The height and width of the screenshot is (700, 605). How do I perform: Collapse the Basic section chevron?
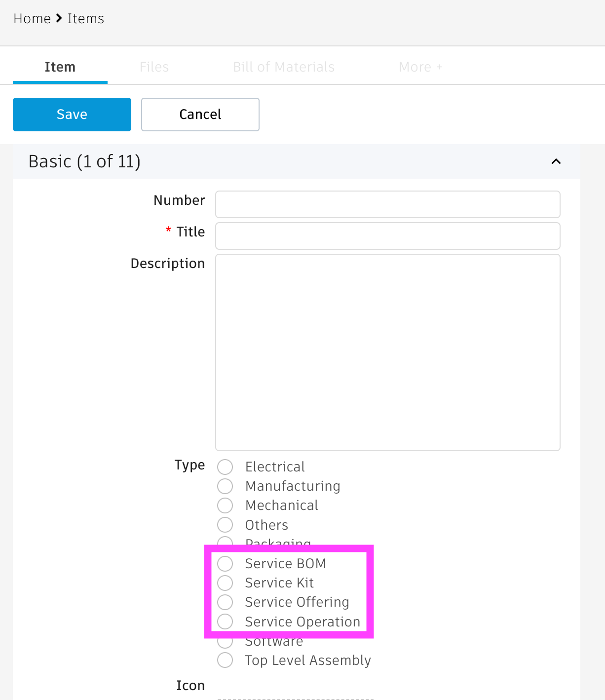pos(556,161)
